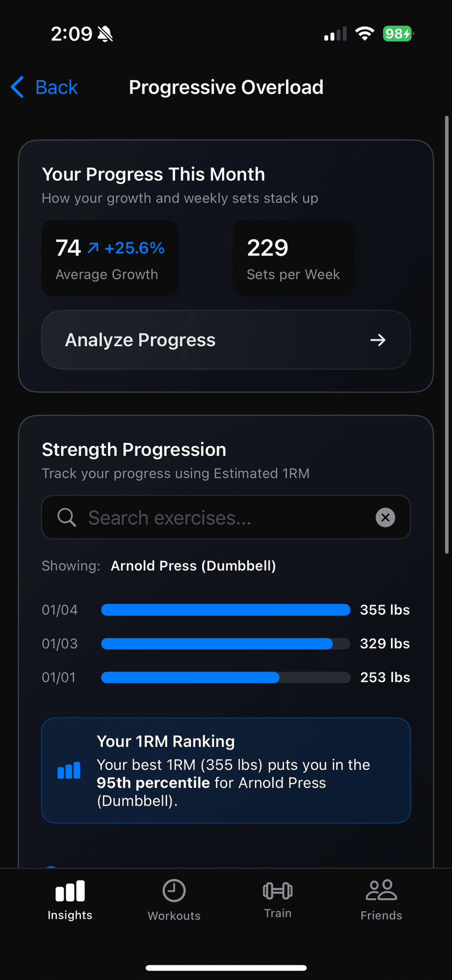This screenshot has height=980, width=452.
Task: Clear search with the X circle button
Action: (x=385, y=517)
